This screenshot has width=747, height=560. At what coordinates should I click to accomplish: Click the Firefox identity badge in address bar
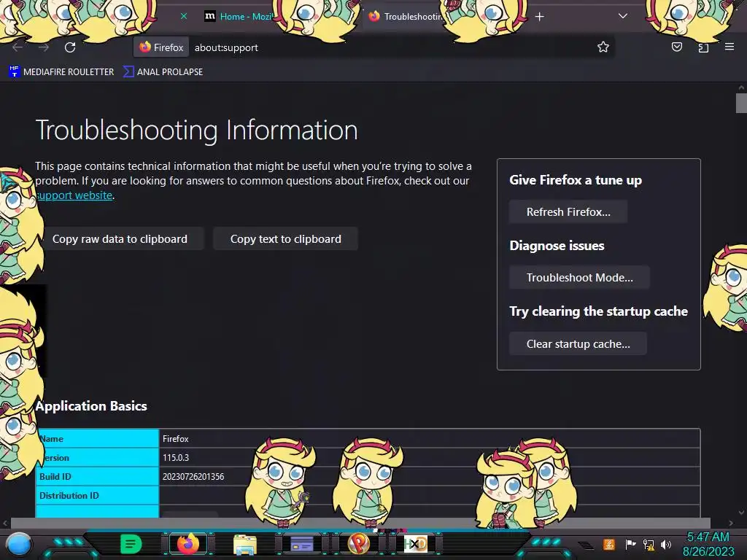coord(161,47)
